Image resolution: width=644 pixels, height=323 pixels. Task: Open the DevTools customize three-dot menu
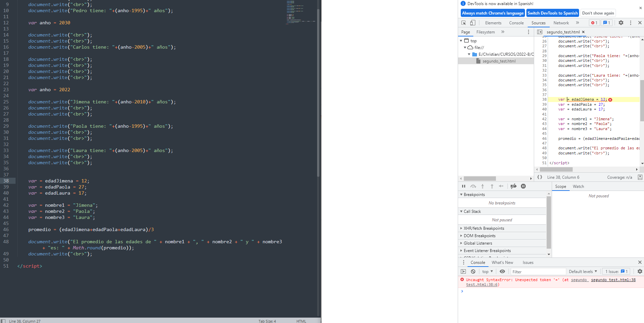pyautogui.click(x=630, y=23)
